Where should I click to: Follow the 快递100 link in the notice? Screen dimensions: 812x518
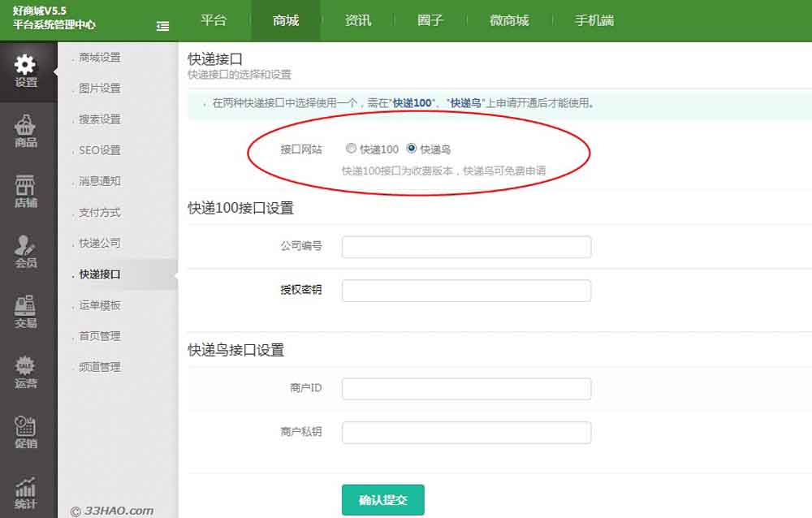[412, 103]
